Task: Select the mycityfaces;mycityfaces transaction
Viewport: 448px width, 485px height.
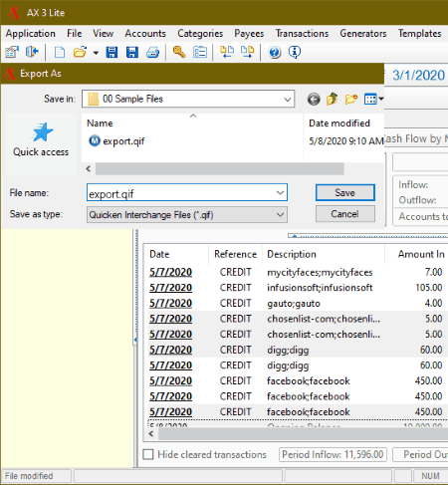Action: [x=320, y=272]
